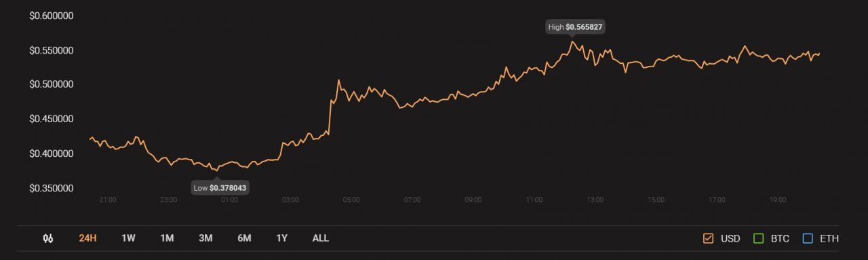The height and width of the screenshot is (260, 868).
Task: Click the $0.600000 price axis label
Action: 51,16
